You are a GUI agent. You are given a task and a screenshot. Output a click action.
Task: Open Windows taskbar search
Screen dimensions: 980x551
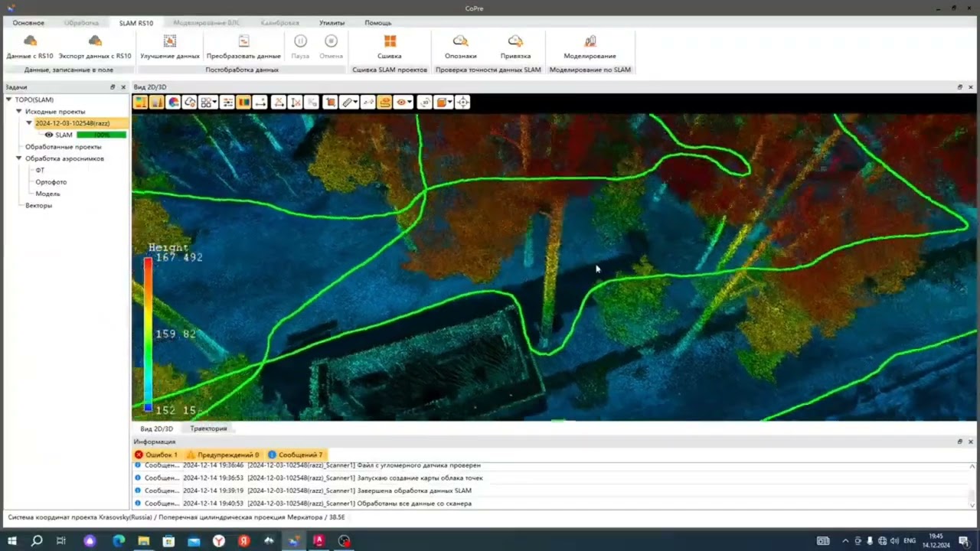[37, 541]
